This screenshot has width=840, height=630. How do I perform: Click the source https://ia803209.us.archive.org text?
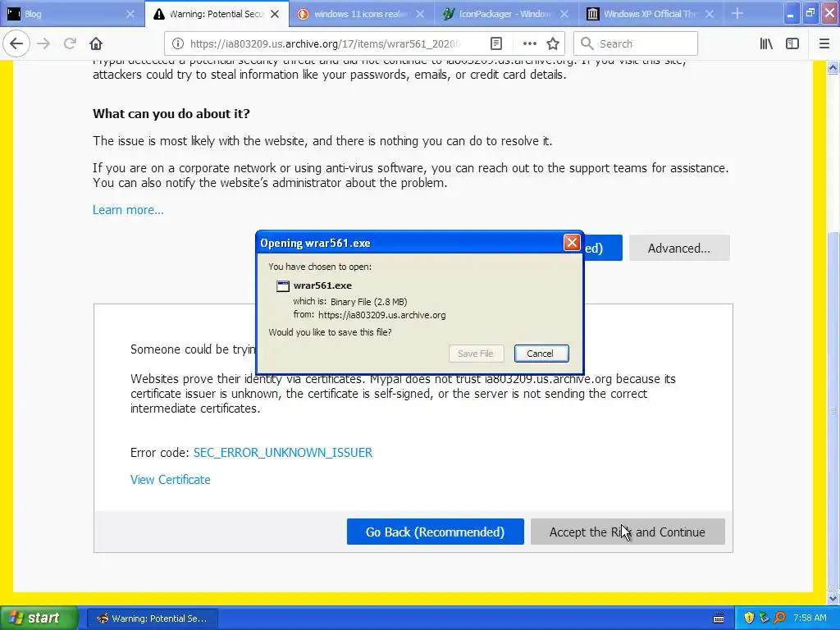(382, 315)
